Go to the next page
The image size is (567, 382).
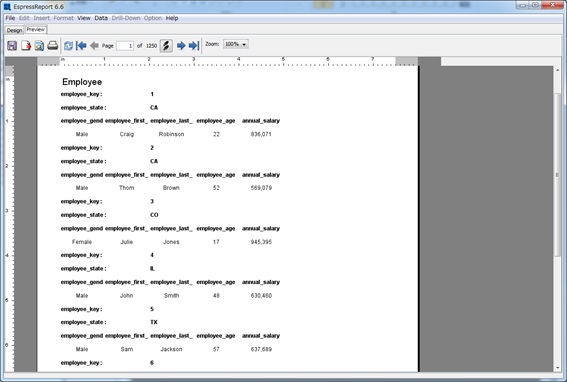[181, 46]
